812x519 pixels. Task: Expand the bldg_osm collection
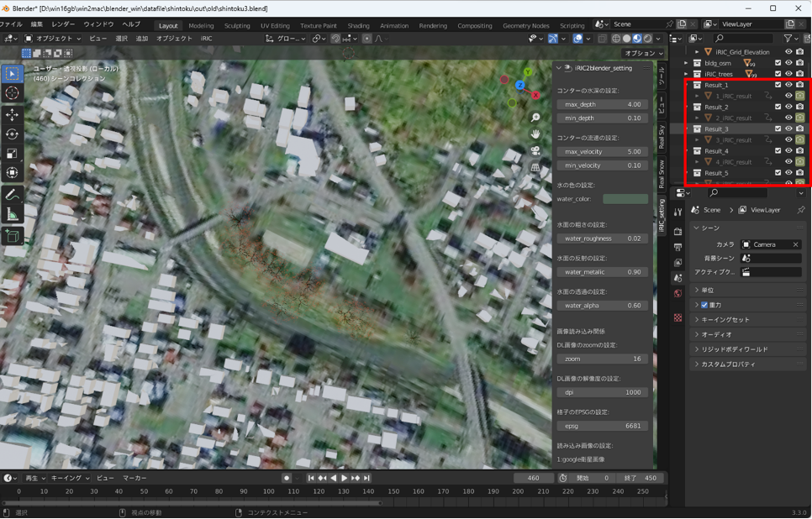[687, 63]
